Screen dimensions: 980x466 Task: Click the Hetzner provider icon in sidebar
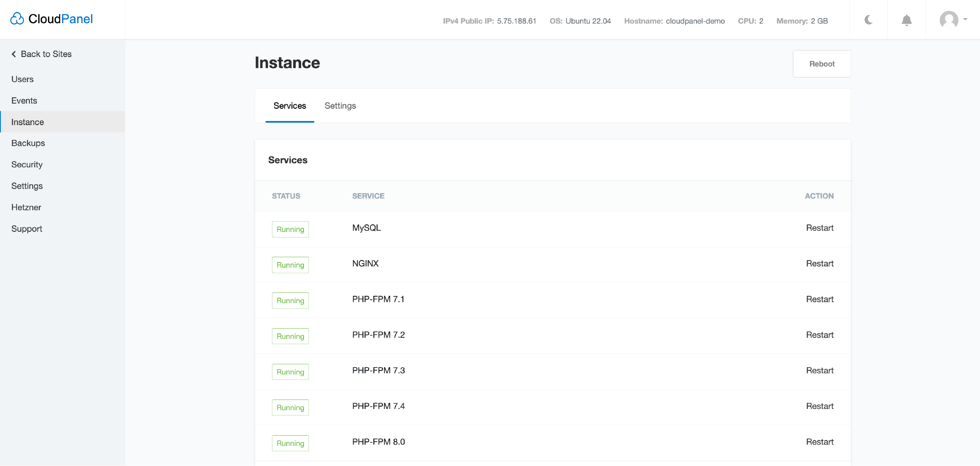point(26,207)
